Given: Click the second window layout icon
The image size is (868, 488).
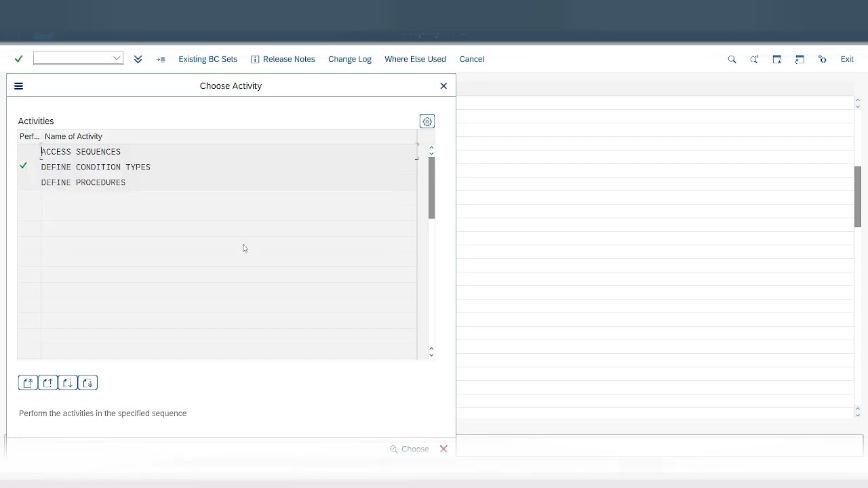Looking at the screenshot, I should click(800, 59).
